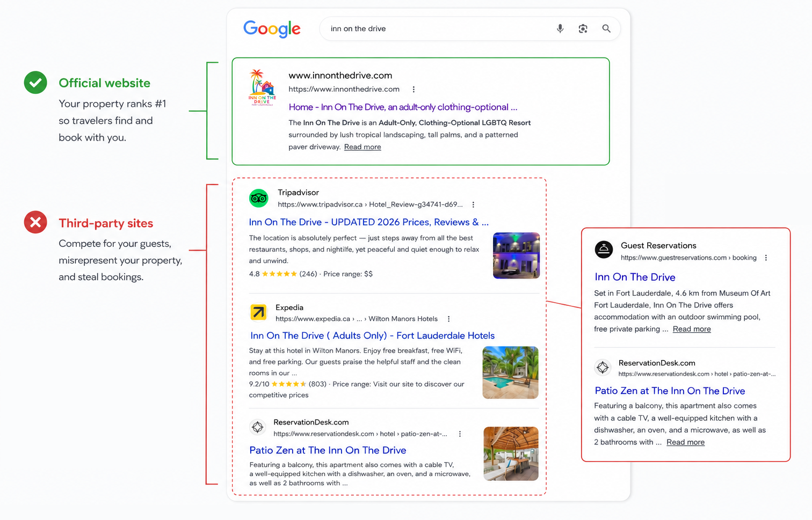The height and width of the screenshot is (520, 812).
Task: Click the Inn On The Drive favicon logo
Action: (x=262, y=87)
